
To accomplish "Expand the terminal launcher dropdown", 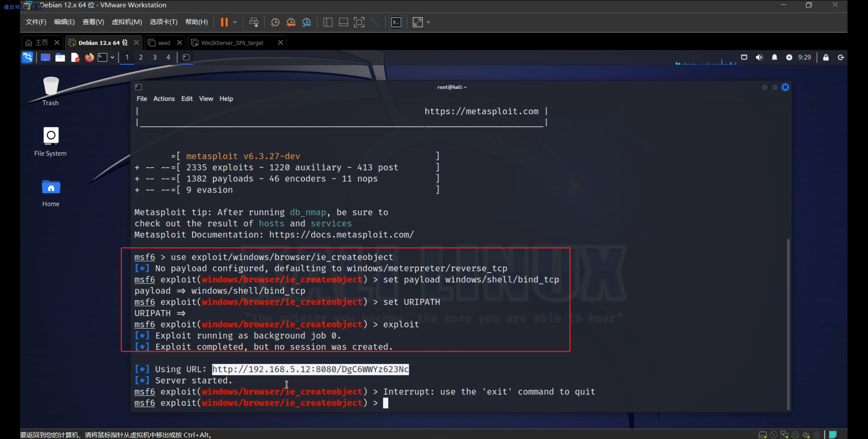I will (x=112, y=57).
